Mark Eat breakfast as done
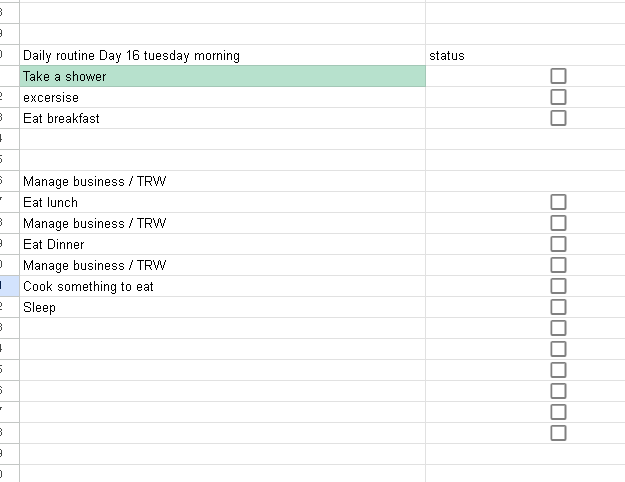Image resolution: width=625 pixels, height=482 pixels. (558, 118)
